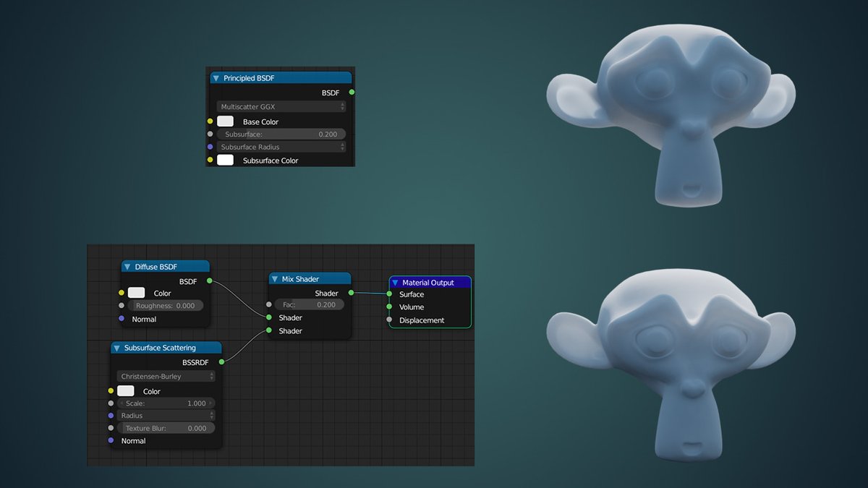Expand the Subsurface Scattering Radius dropdown

tap(166, 416)
